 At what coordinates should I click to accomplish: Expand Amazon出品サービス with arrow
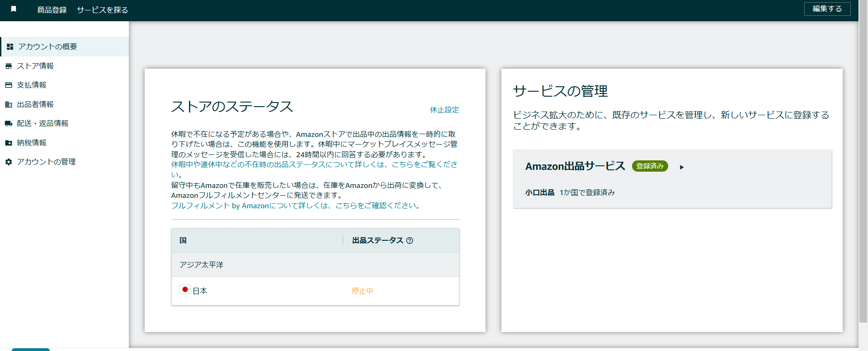pos(682,167)
